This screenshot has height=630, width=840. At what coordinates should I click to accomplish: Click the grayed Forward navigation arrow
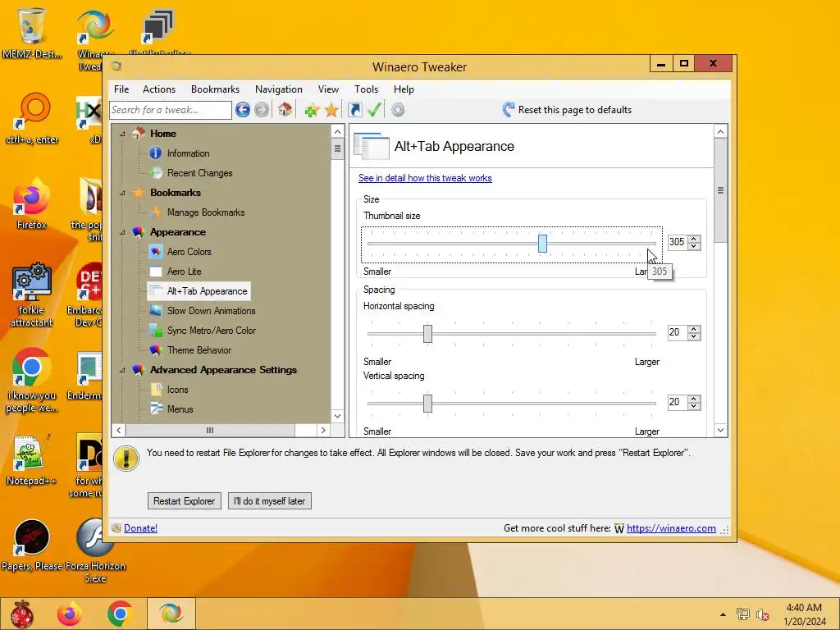point(262,110)
